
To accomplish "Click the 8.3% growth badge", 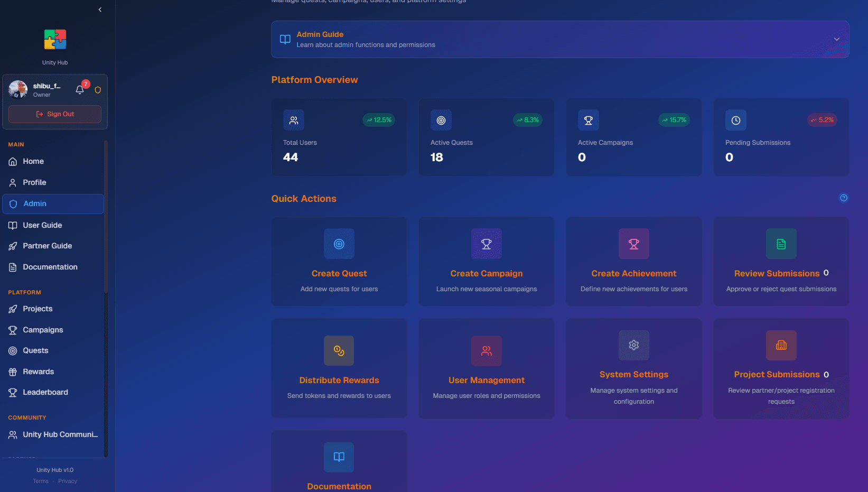I will pos(528,120).
